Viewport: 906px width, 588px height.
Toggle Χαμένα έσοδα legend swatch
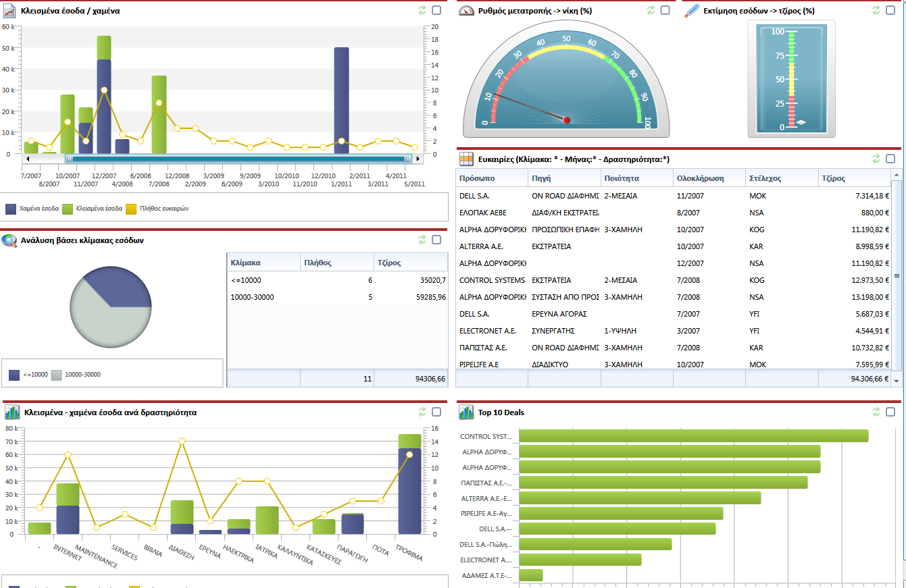(11, 209)
